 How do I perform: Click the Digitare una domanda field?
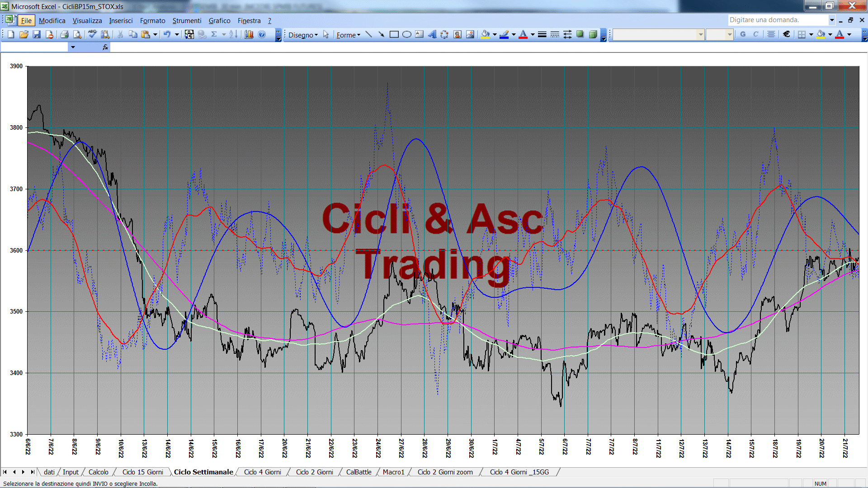pos(778,20)
